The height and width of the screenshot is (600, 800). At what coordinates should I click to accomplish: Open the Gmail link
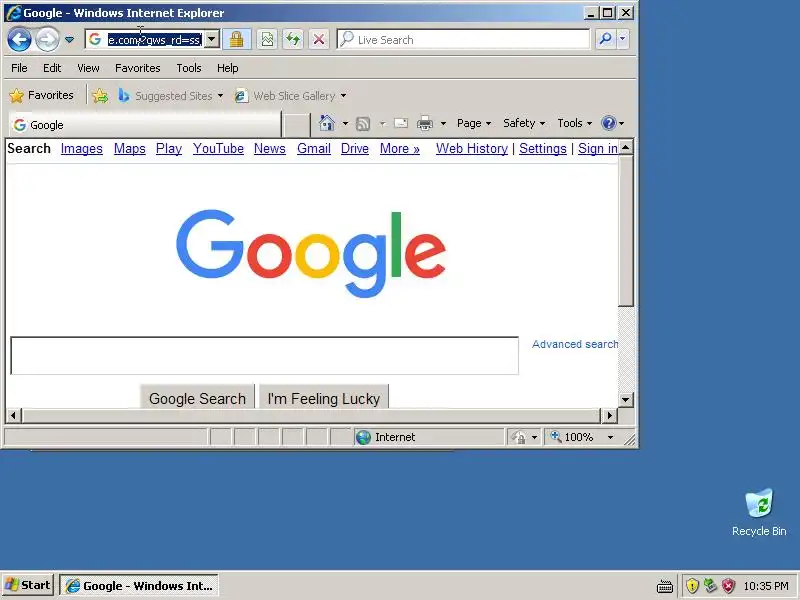click(314, 148)
